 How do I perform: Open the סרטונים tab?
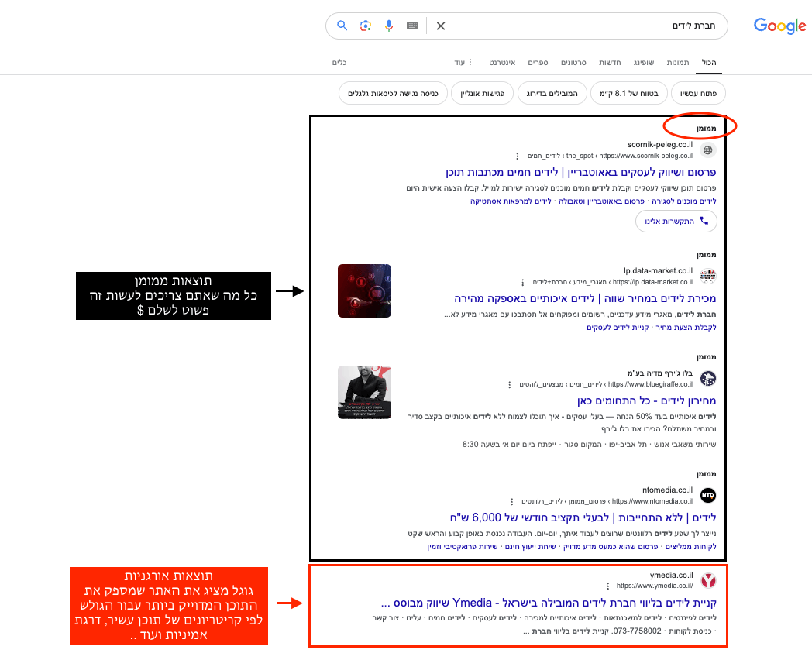[x=574, y=62]
